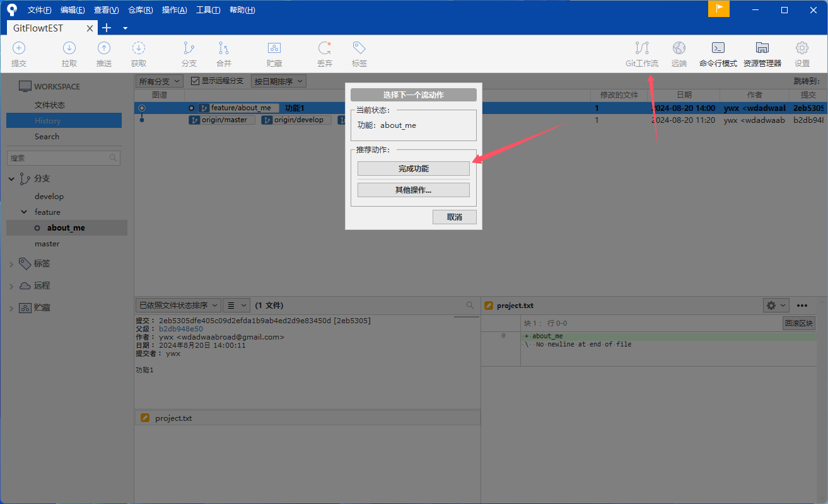Click the 回滚区块 button
The width and height of the screenshot is (828, 504).
pyautogui.click(x=799, y=323)
